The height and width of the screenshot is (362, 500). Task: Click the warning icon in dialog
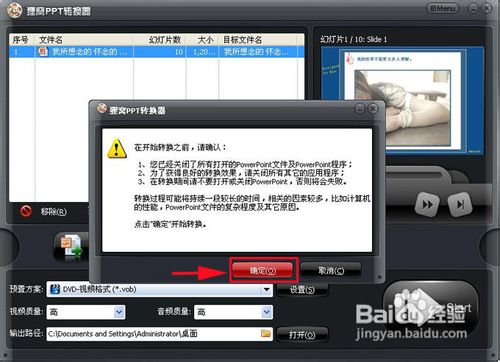[117, 148]
